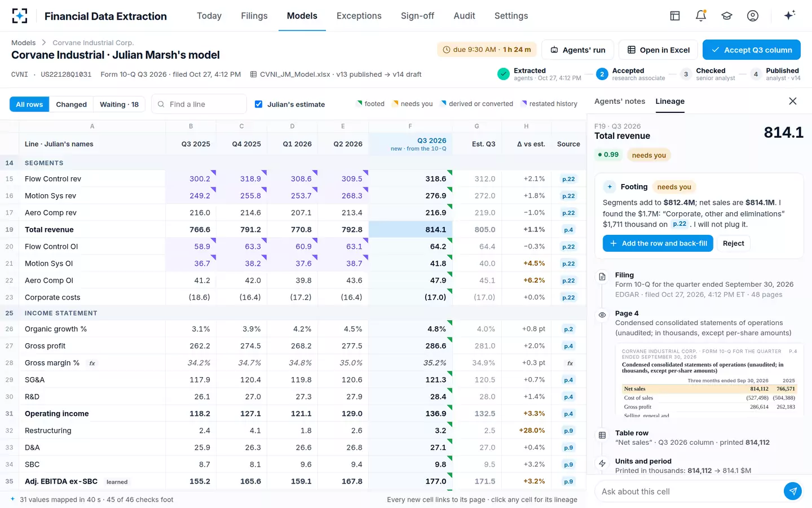Open the Agents' run button
The height and width of the screenshot is (508, 812).
(x=577, y=50)
